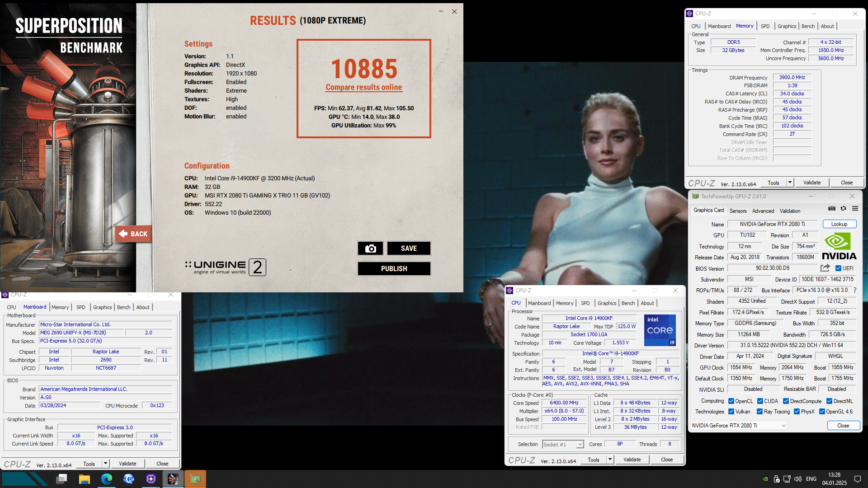This screenshot has height=488, width=868.
Task: Toggle the CUDA checkbox
Action: 760,401
